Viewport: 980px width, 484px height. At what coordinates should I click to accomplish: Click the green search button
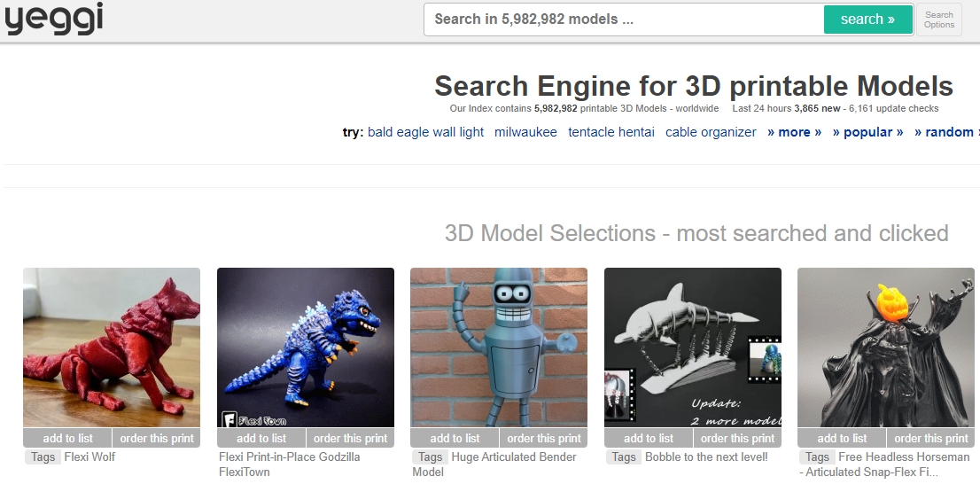click(x=867, y=20)
